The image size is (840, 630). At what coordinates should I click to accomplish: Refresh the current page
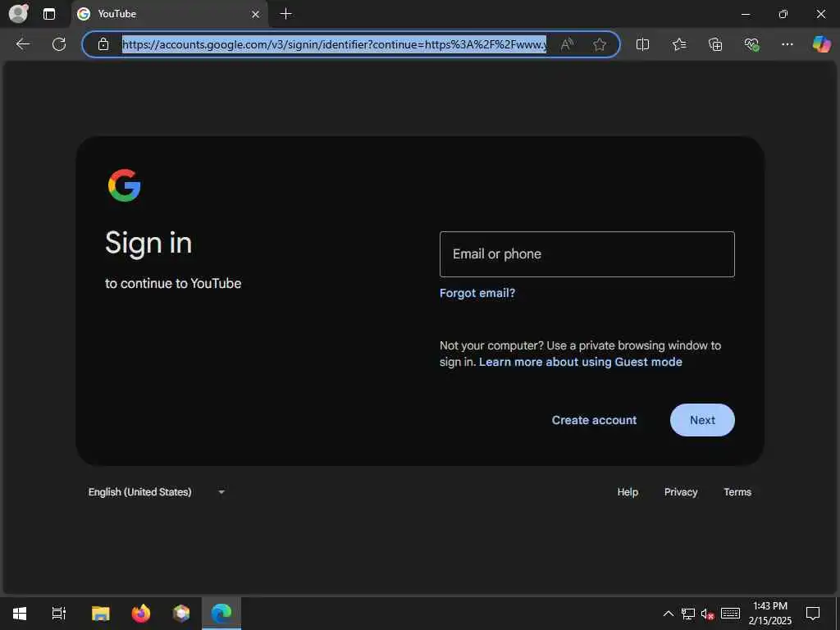pyautogui.click(x=59, y=44)
